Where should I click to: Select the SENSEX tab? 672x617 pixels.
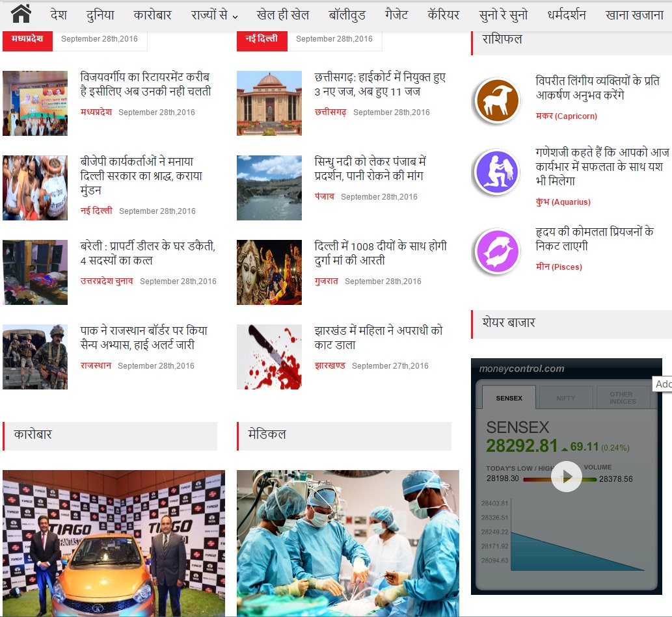coord(509,398)
